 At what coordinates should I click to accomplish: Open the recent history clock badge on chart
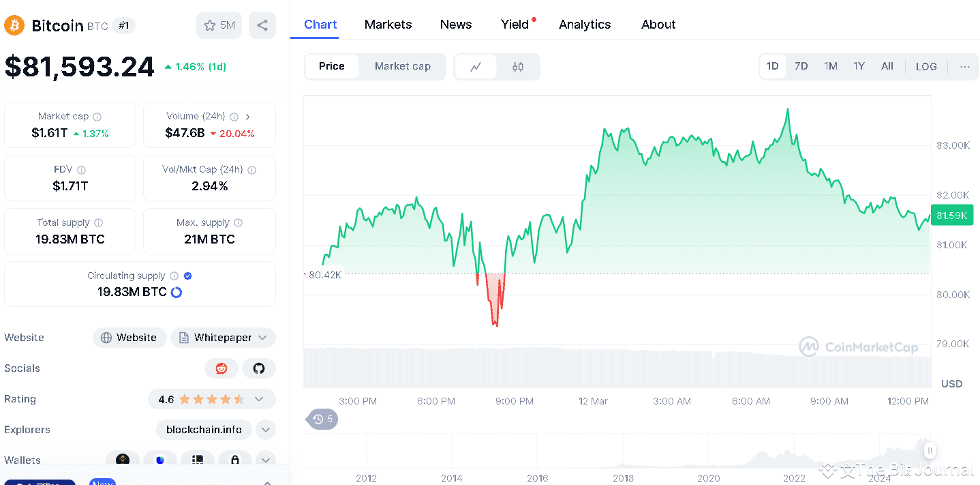pyautogui.click(x=321, y=419)
